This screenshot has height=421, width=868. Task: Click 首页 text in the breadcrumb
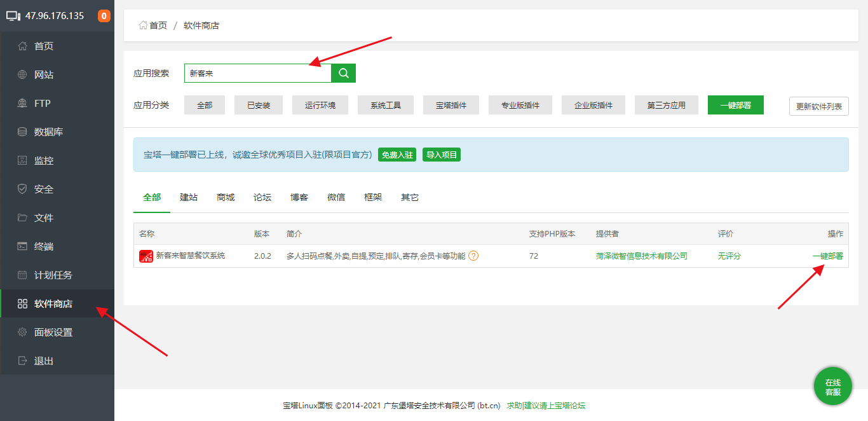click(x=158, y=25)
